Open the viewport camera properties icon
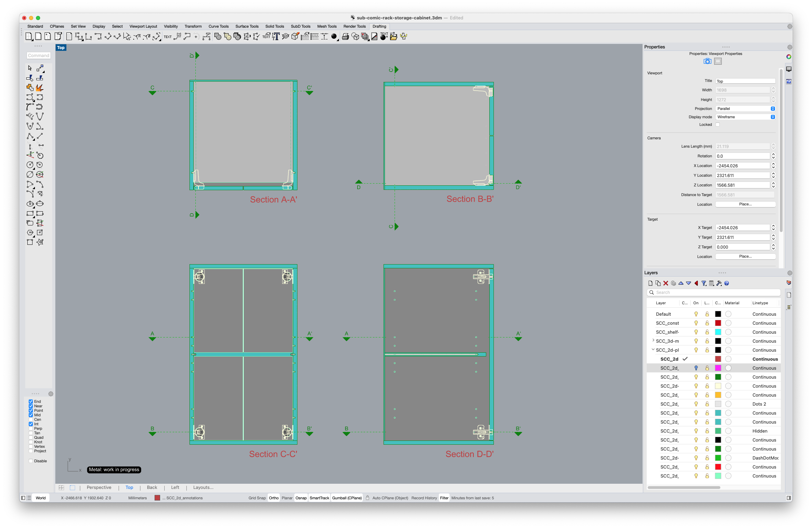This screenshot has width=812, height=528. pos(707,61)
